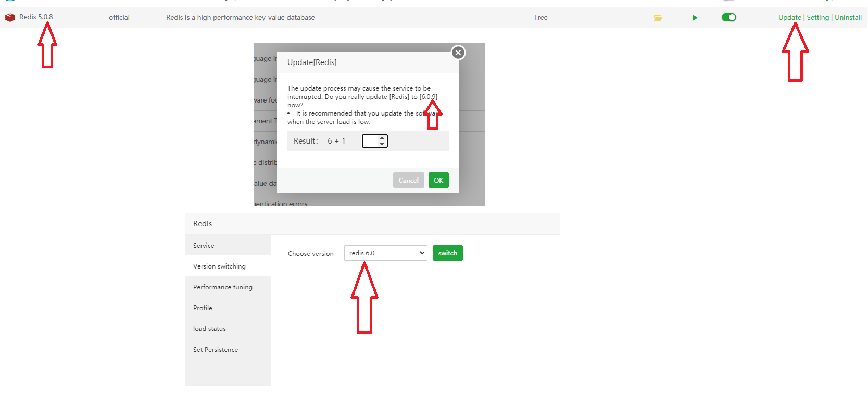Click the Redis 5.0.8 name text
The width and height of the screenshot is (868, 409).
pyautogui.click(x=36, y=17)
